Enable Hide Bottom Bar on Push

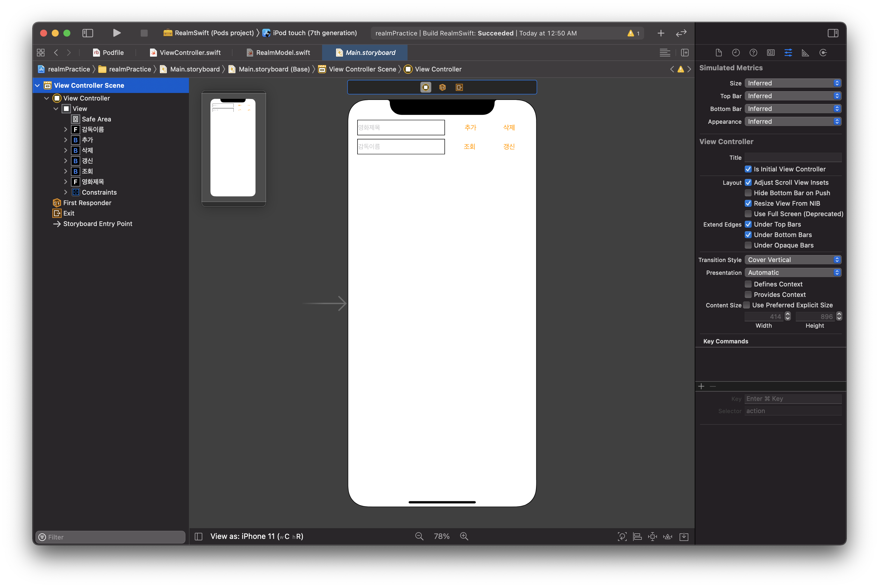748,193
